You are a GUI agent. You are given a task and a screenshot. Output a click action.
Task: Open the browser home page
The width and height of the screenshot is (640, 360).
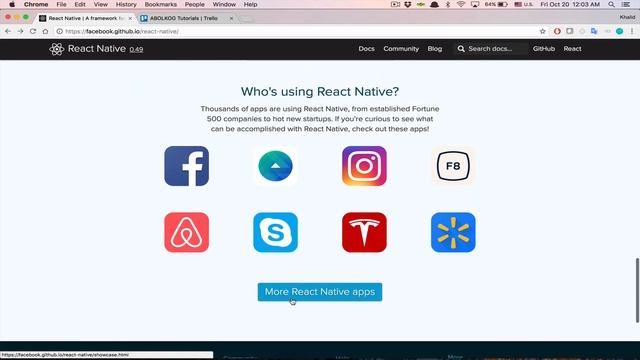tap(45, 31)
